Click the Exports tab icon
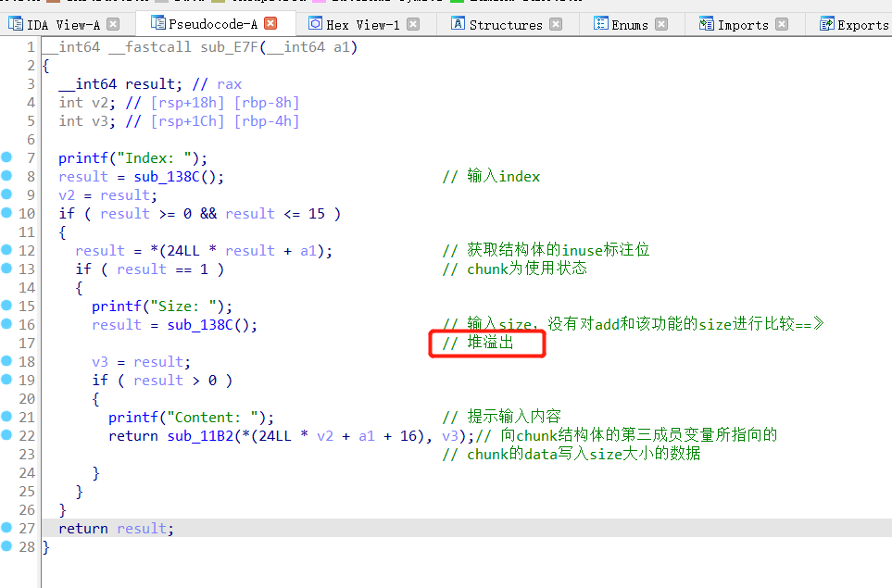This screenshot has width=892, height=588. click(x=826, y=23)
